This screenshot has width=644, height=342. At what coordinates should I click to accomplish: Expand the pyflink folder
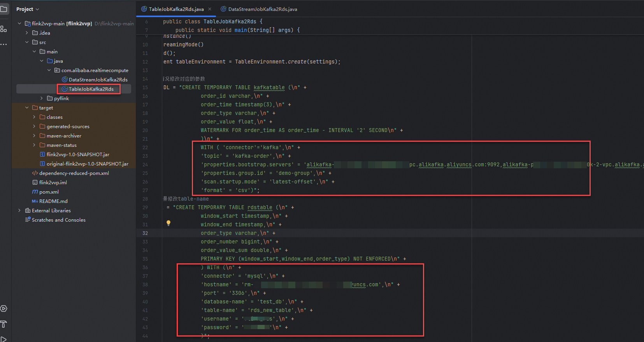pos(42,98)
